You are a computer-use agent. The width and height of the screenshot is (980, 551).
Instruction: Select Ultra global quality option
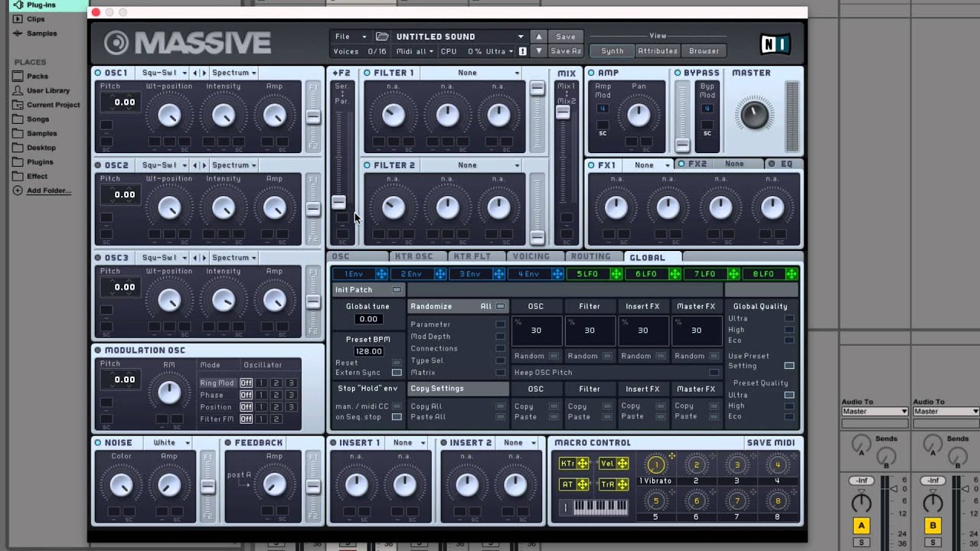pos(789,318)
